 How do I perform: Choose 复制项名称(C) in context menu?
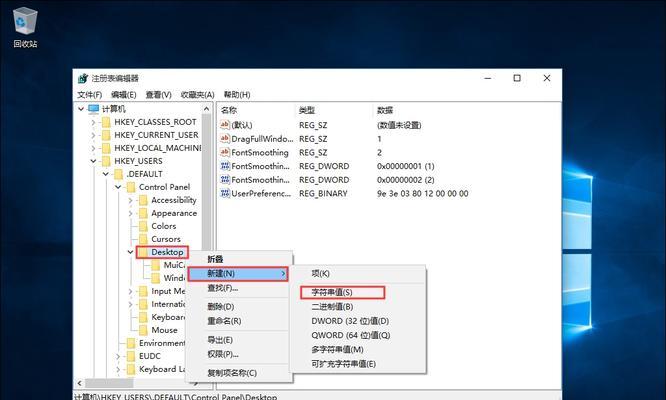click(x=240, y=373)
